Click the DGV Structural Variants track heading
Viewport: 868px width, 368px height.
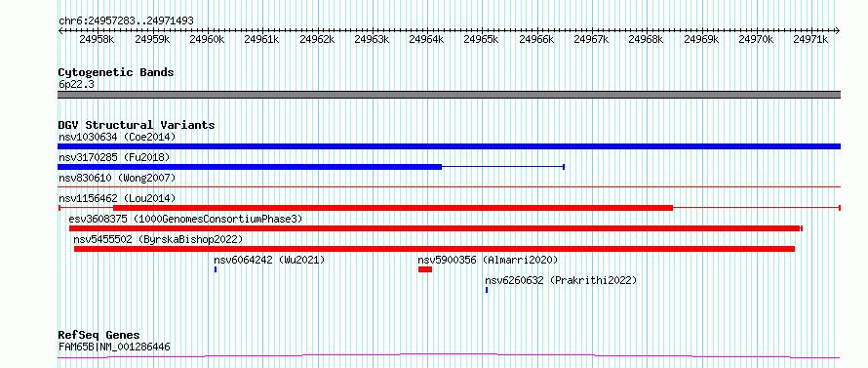coord(137,125)
